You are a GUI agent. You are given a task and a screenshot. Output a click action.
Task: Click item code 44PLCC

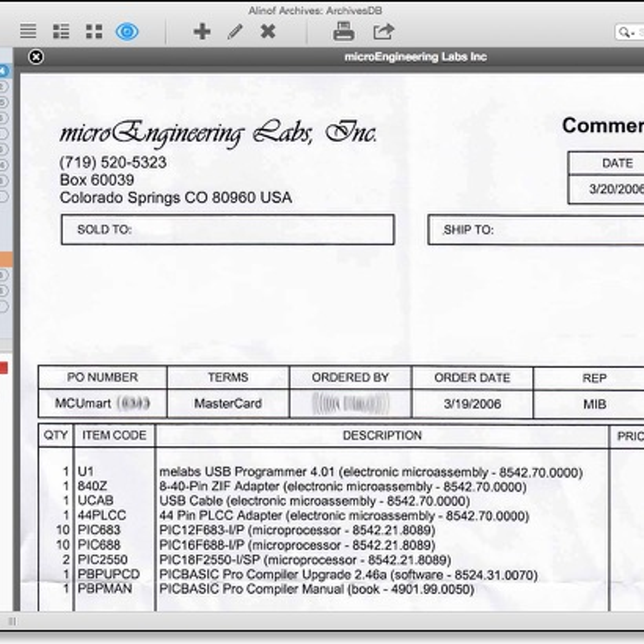tap(102, 515)
